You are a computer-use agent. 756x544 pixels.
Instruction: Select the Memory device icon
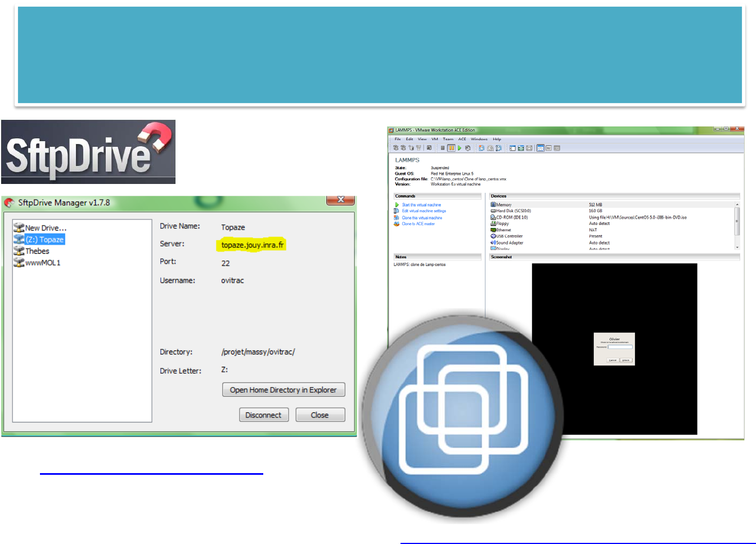point(493,205)
